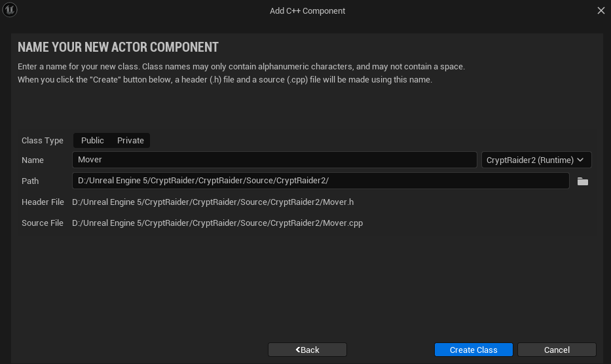
Task: Go Back to the previous step
Action: pyautogui.click(x=307, y=350)
